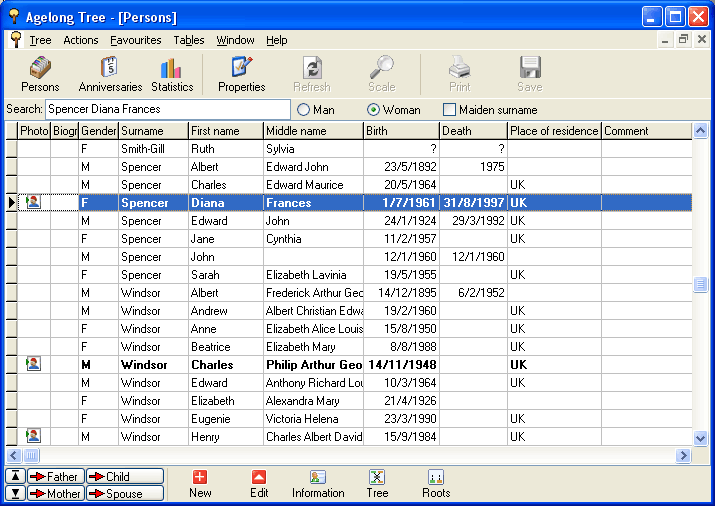Click the vertical scrollbar thumb
Image resolution: width=715 pixels, height=506 pixels.
click(x=700, y=284)
